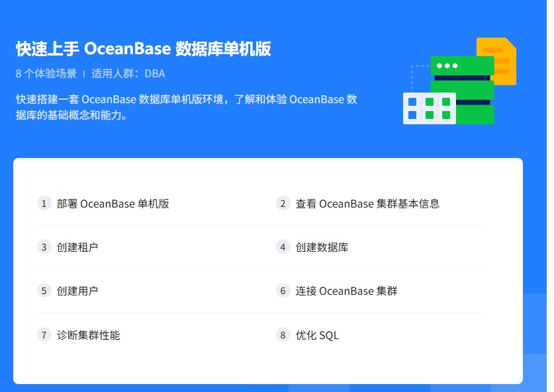Viewport: 554px width, 392px height.
Task: Open the "创建用户" scenario
Action: click(x=77, y=291)
